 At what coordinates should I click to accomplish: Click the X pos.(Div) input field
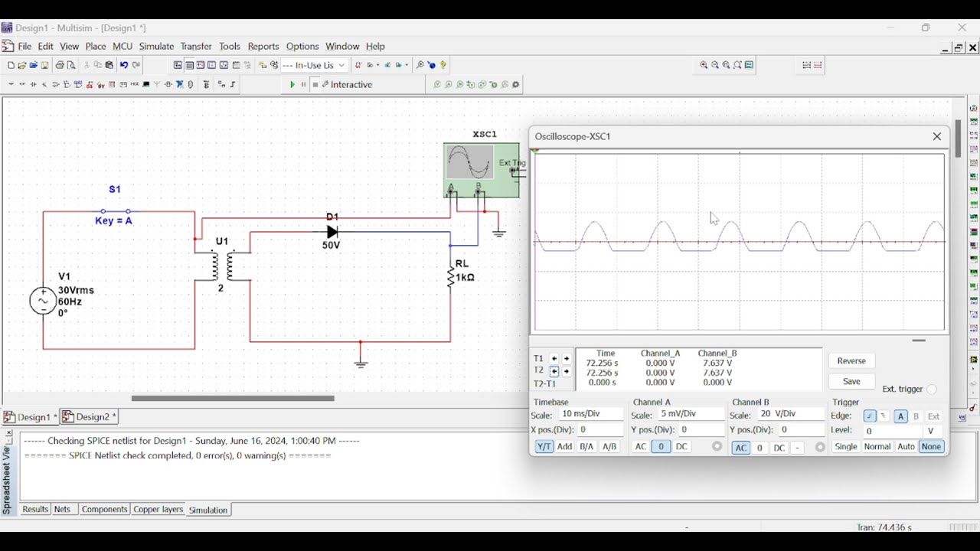[601, 430]
